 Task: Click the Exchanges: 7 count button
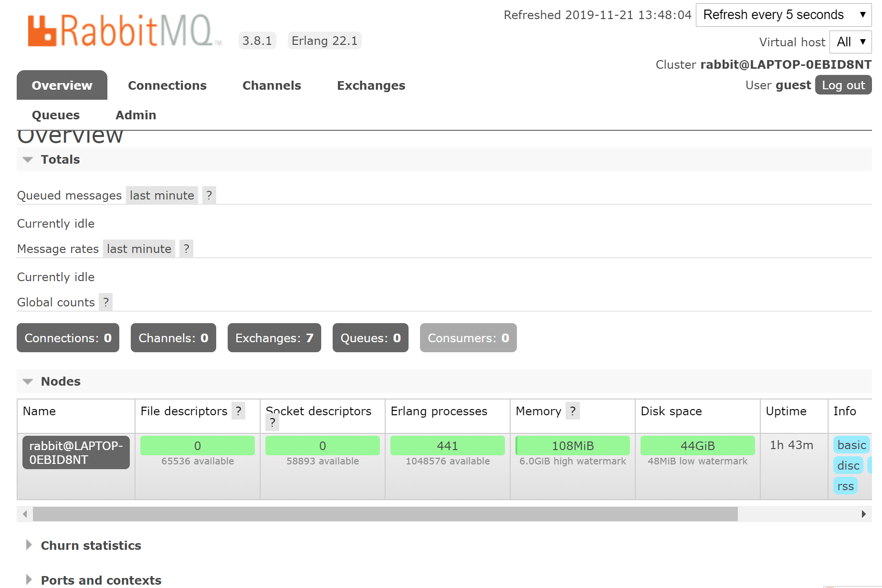(x=274, y=338)
